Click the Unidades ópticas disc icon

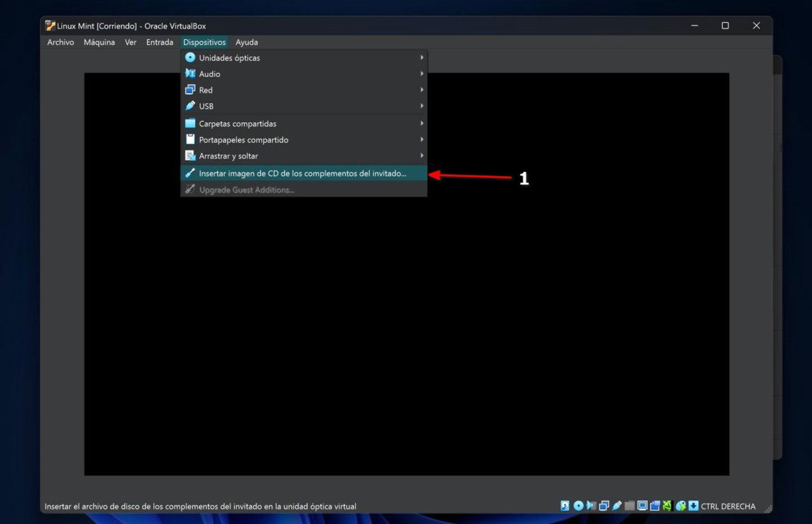point(190,58)
